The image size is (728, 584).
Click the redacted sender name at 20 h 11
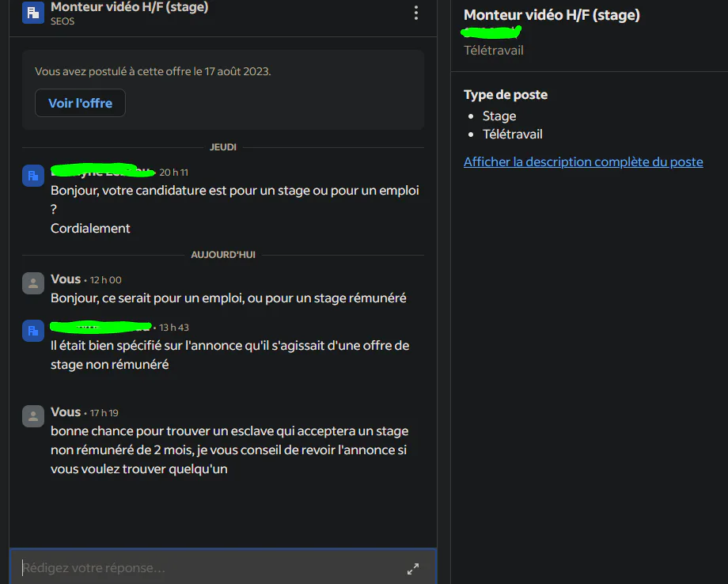102,170
